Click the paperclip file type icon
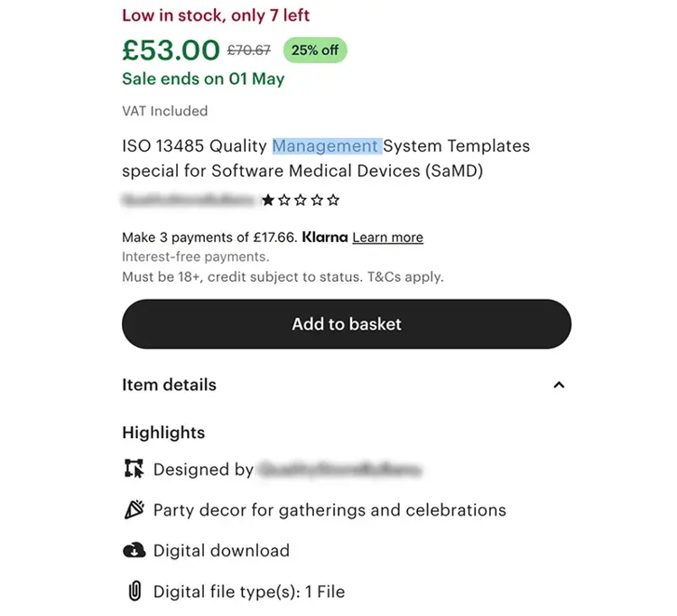The height and width of the screenshot is (616, 677). (134, 592)
